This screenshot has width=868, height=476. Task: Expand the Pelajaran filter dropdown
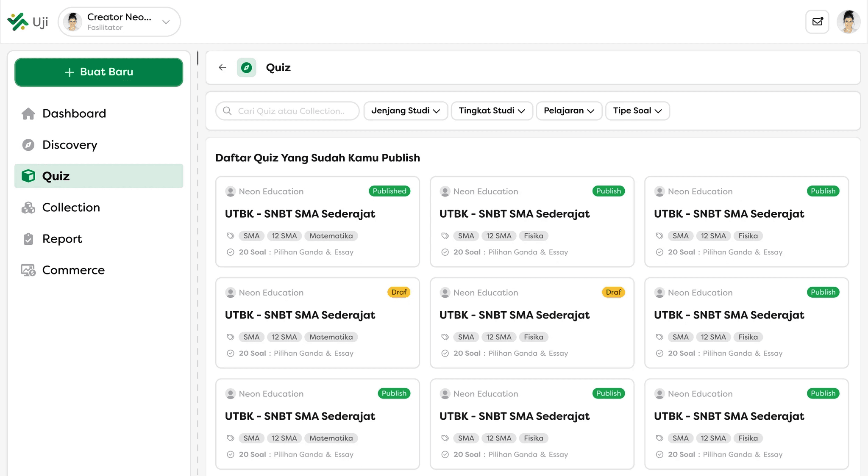[x=569, y=111]
